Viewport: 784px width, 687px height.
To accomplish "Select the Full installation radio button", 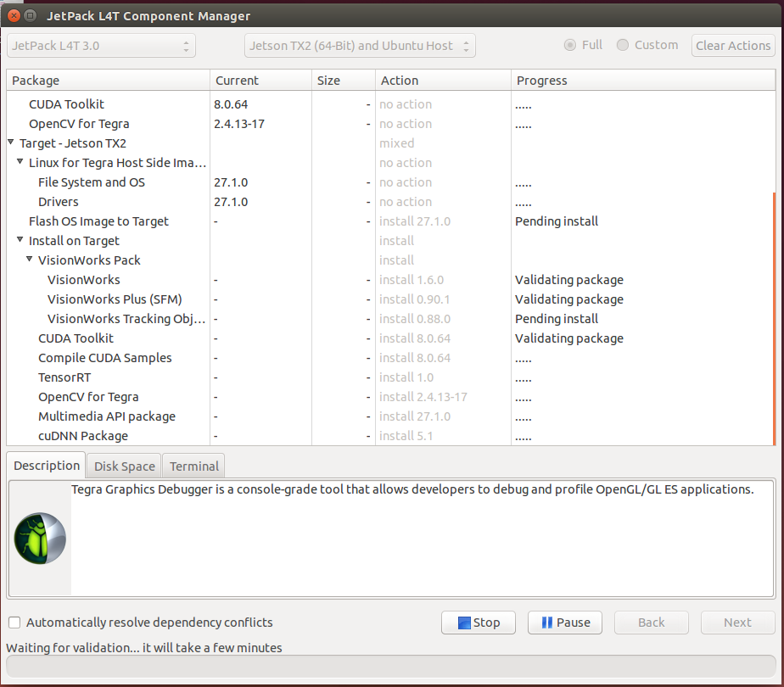I will [569, 45].
